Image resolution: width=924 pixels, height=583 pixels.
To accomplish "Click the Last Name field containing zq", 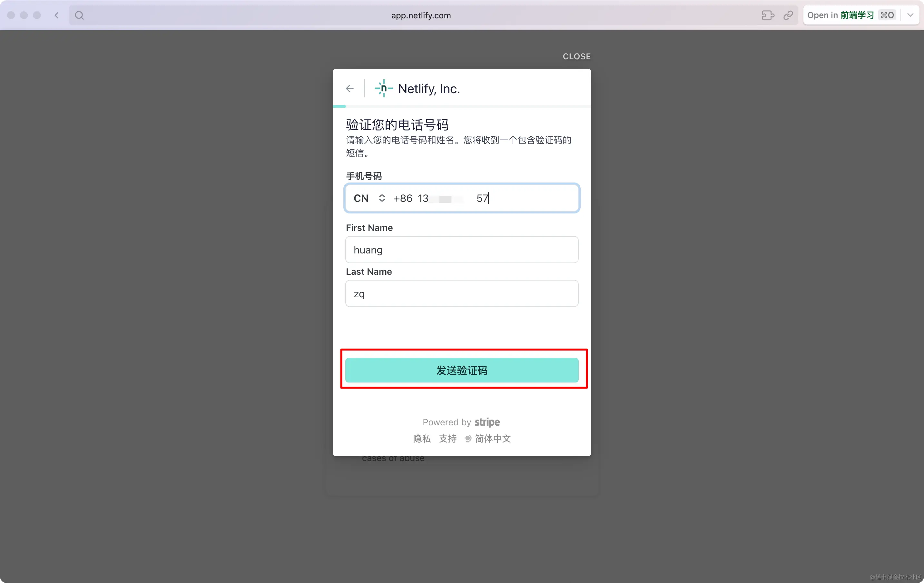I will tap(462, 293).
